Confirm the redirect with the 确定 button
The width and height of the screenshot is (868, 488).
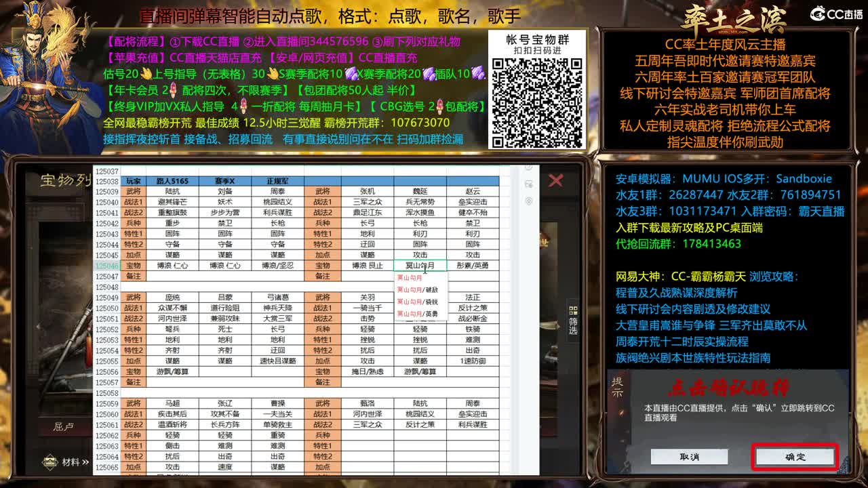point(795,457)
